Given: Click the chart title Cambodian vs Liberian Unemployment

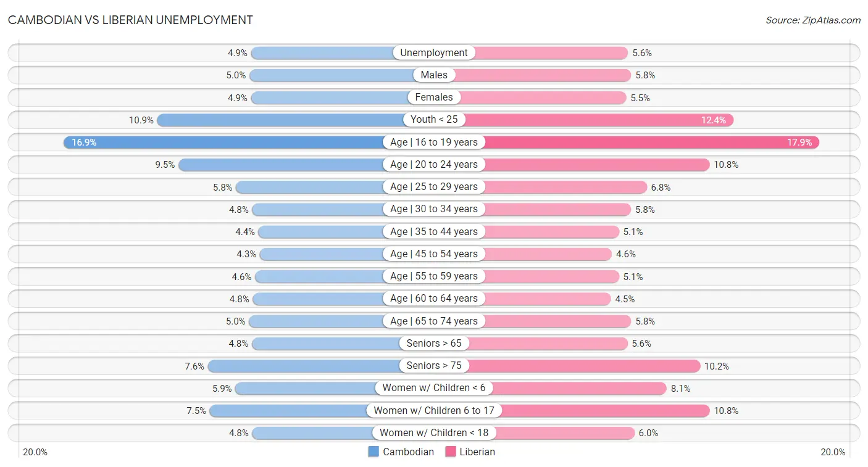Looking at the screenshot, I should click(x=130, y=20).
